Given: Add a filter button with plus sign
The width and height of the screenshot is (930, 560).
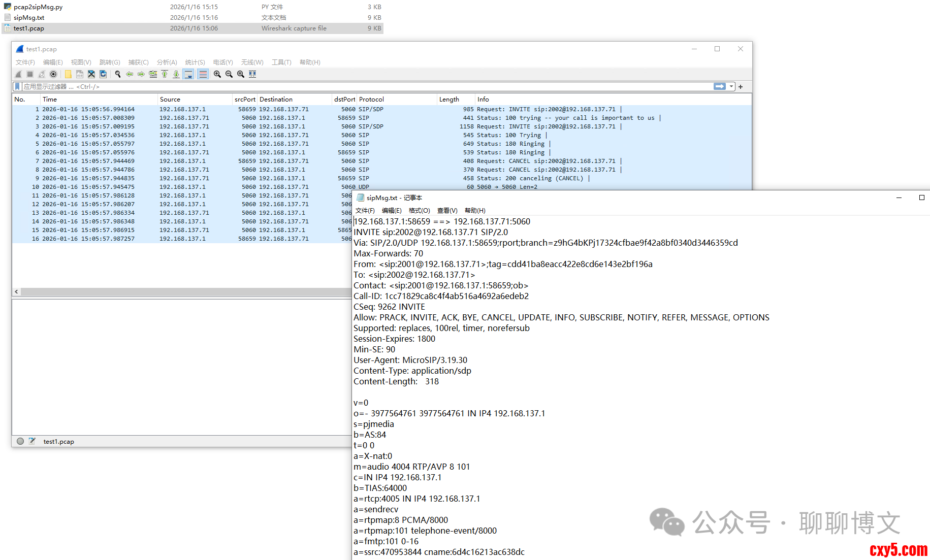Looking at the screenshot, I should 741,87.
